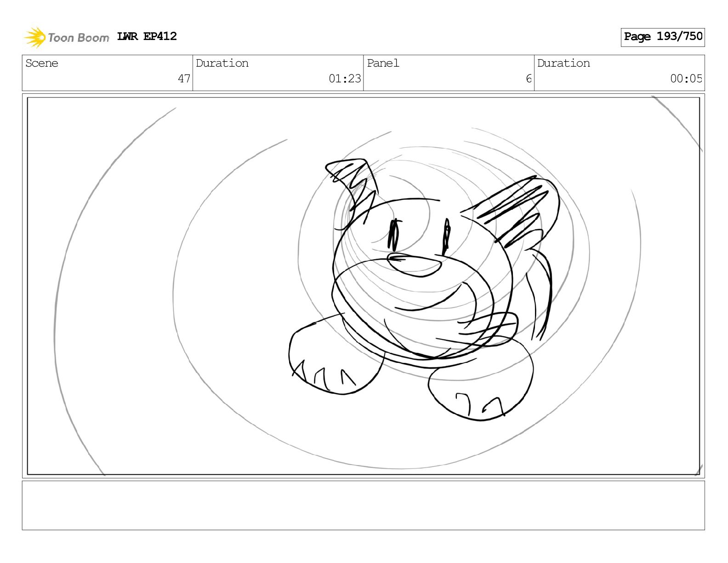Click the Page 193/750 box
This screenshot has width=728, height=563.
663,37
